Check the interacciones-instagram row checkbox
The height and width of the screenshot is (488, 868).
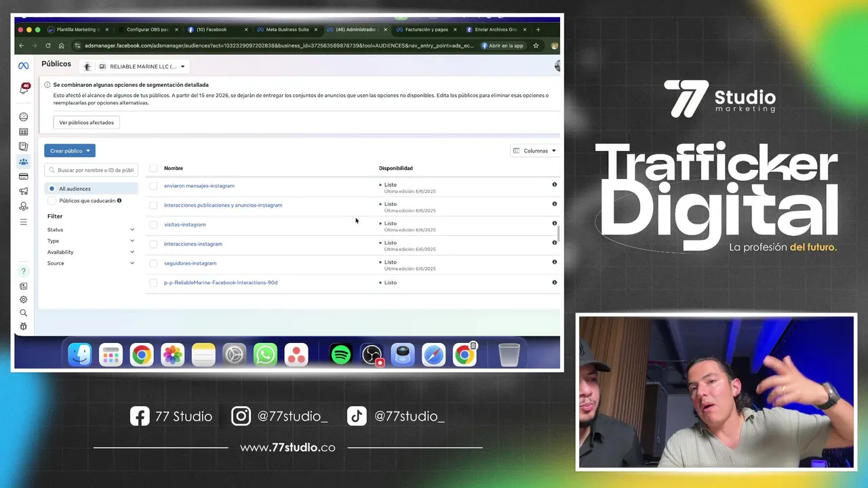[153, 244]
